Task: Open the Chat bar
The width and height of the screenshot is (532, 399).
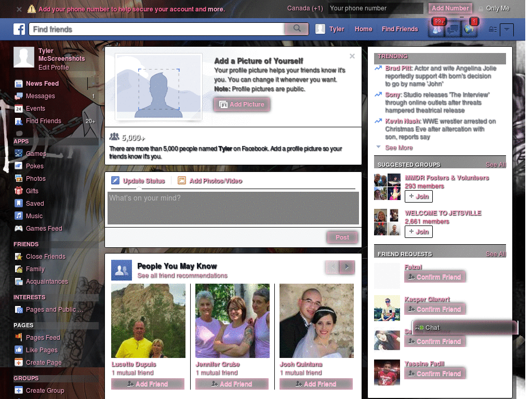Action: coord(465,328)
